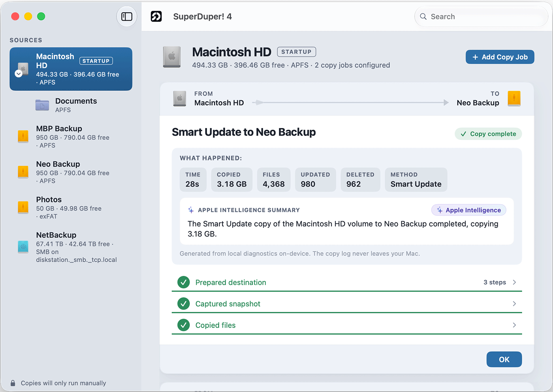Collapse the Macintosh HD sidebar disclosure chevron
Screen dimensions: 553x392
click(x=19, y=73)
